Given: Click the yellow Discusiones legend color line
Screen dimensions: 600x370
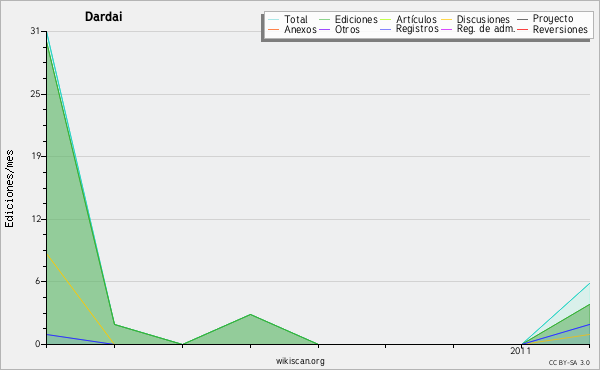Looking at the screenshot, I should click(x=447, y=19).
